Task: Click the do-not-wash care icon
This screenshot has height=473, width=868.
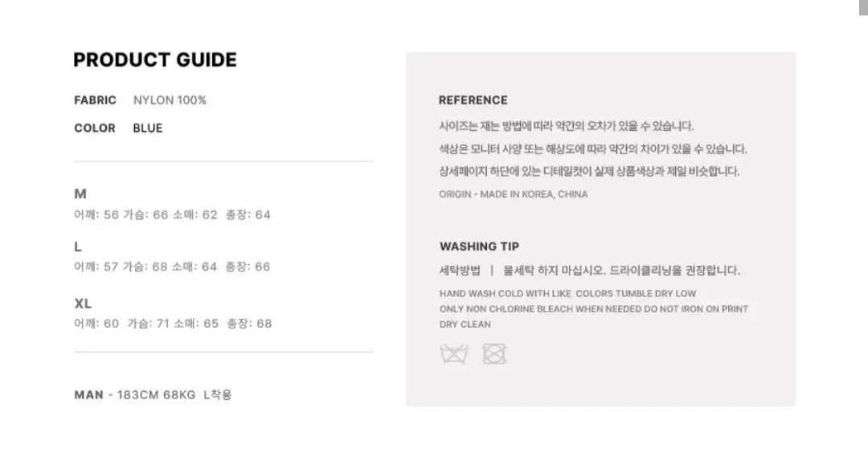Action: (x=454, y=354)
